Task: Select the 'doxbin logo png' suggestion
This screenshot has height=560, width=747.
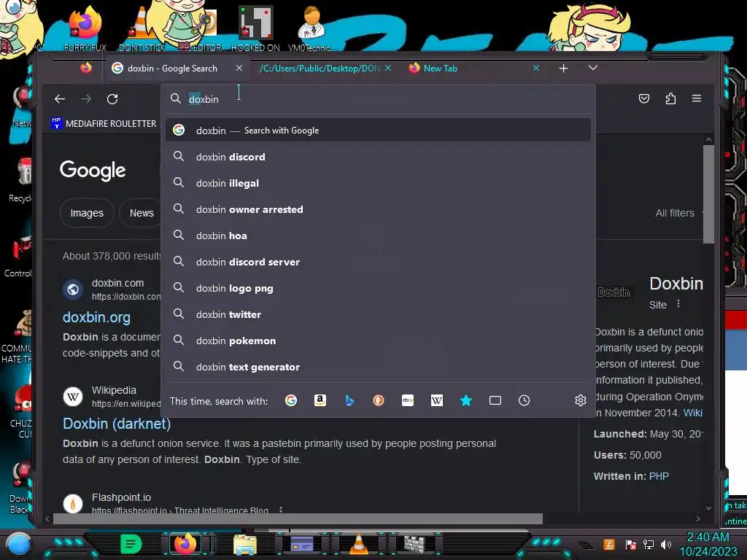Action: tap(379, 287)
